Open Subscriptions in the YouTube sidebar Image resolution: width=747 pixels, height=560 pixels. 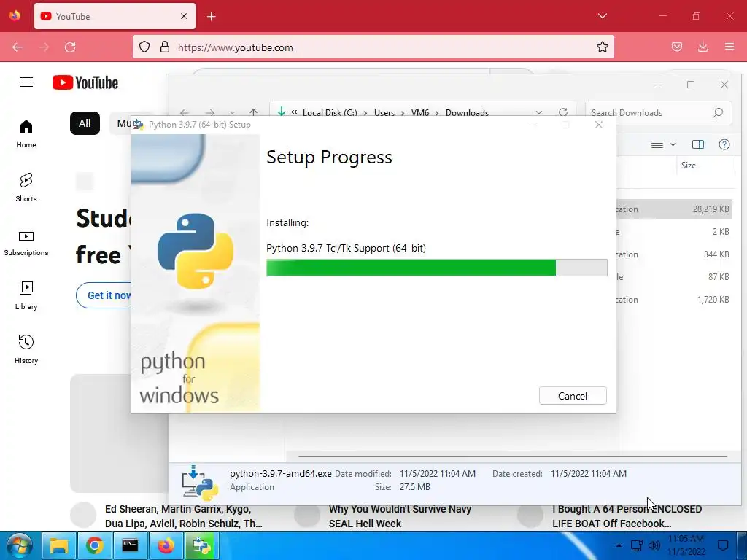26,241
